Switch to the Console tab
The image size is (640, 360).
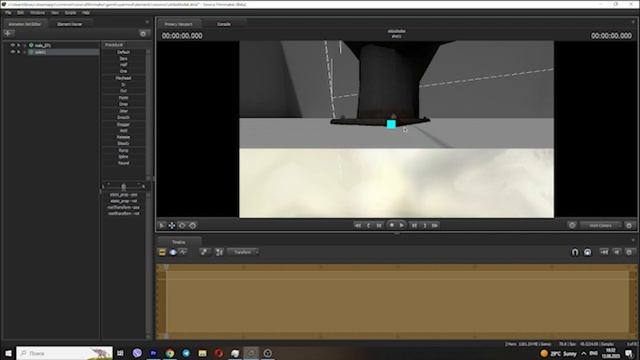(224, 24)
